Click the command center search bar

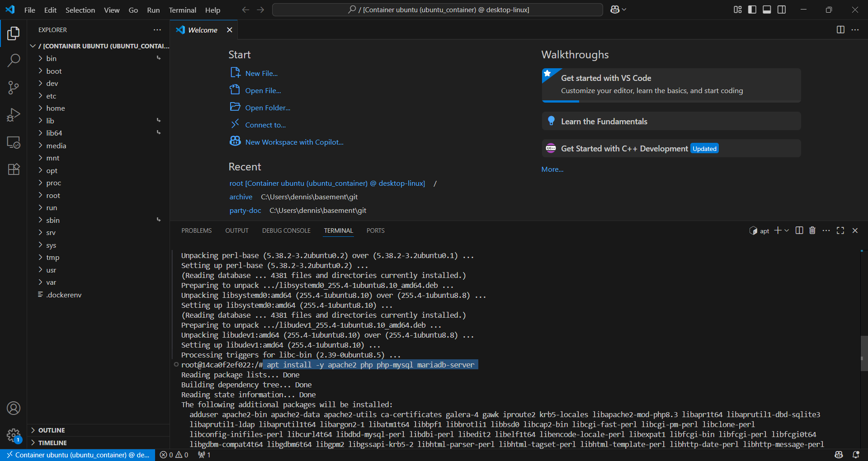tap(437, 9)
